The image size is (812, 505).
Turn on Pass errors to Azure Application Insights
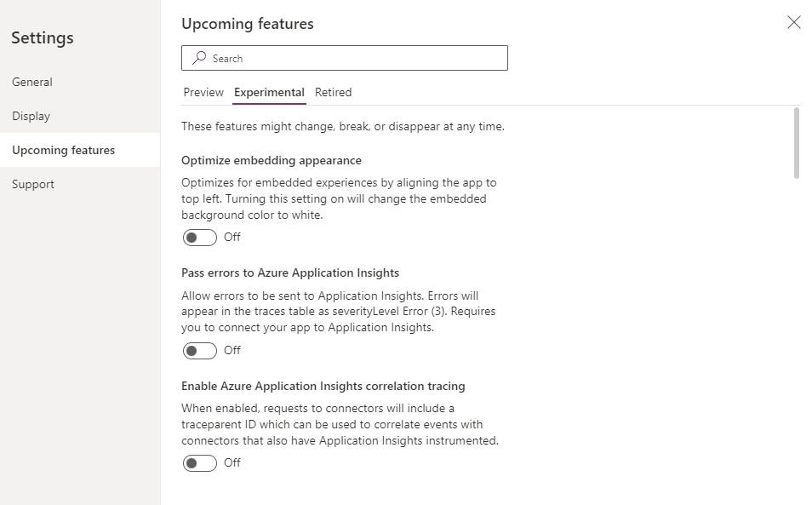tap(200, 350)
